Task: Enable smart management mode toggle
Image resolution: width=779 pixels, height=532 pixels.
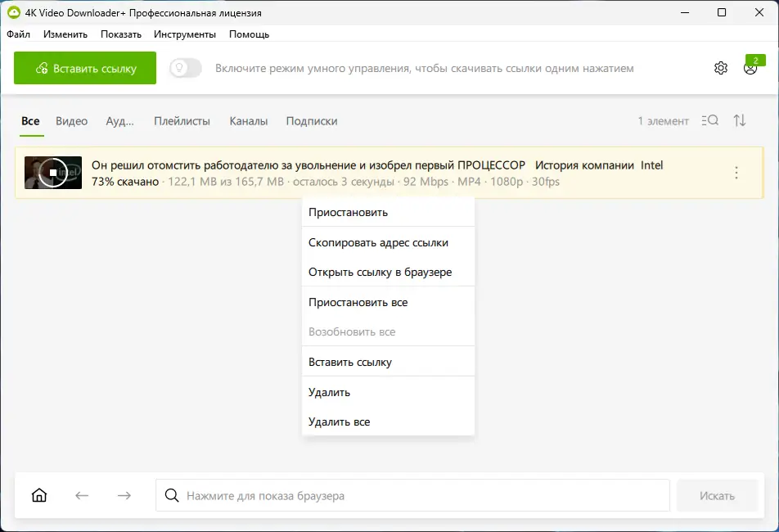Action: tap(185, 69)
